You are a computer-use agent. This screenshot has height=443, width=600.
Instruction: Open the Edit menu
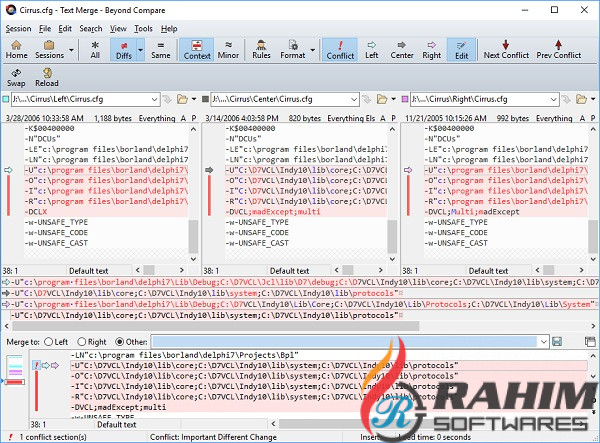tap(65, 29)
